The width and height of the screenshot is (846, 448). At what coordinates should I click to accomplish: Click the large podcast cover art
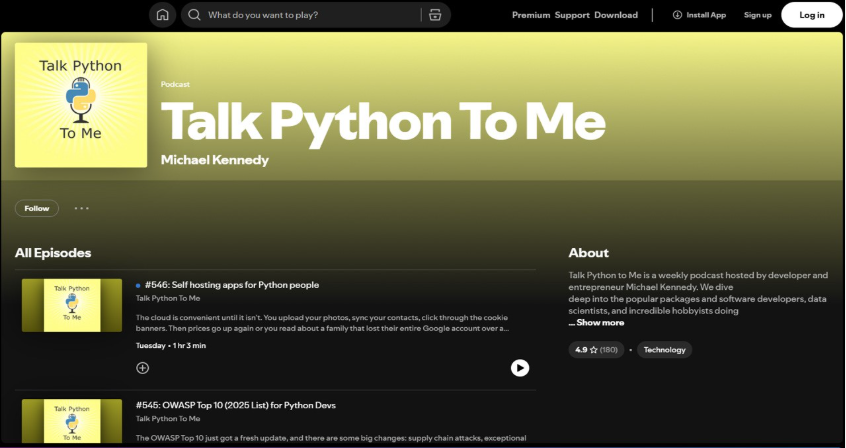click(81, 105)
